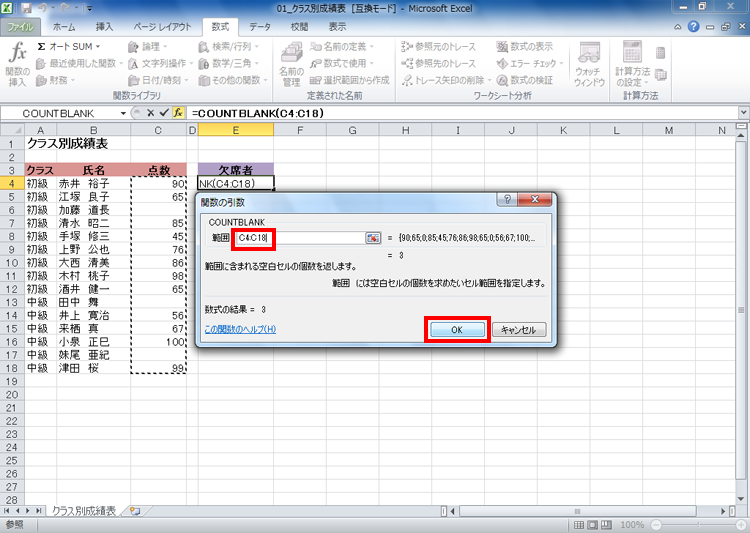Screen dimensions: 750x533
Task: Click OK in the Function Arguments dialog
Action: pos(457,330)
